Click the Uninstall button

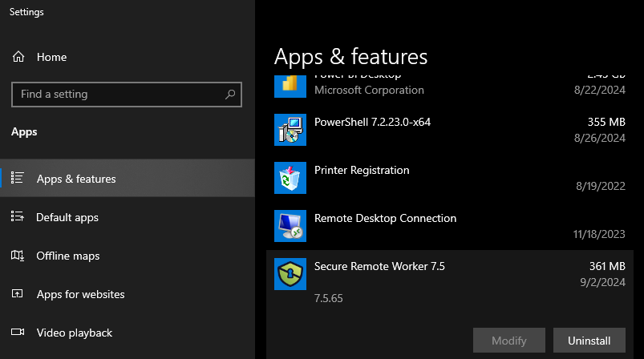(589, 340)
